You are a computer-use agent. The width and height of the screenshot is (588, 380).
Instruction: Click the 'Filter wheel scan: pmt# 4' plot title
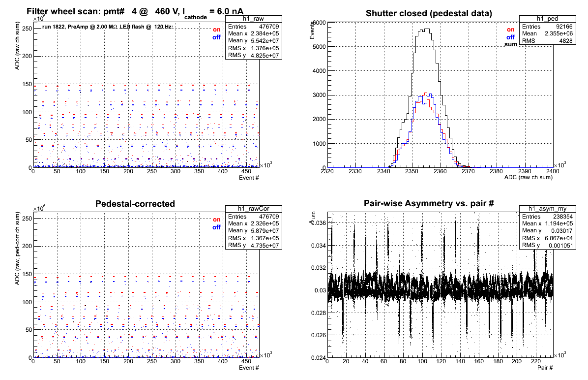(x=135, y=12)
